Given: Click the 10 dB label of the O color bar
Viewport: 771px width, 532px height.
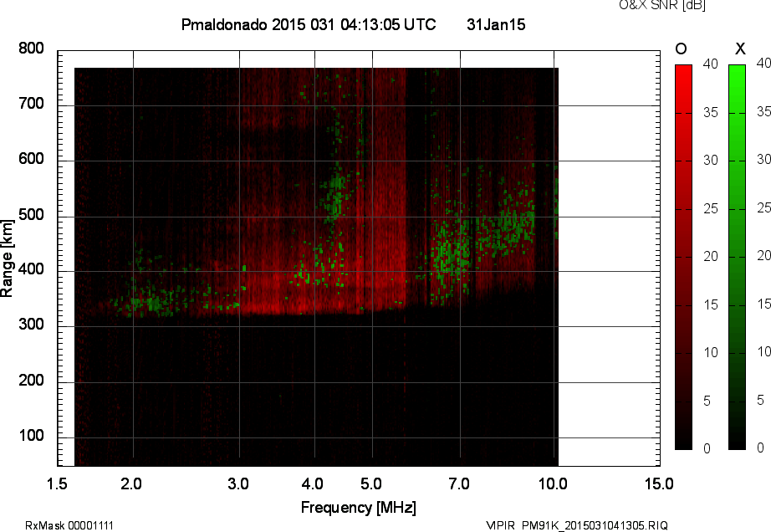Looking at the screenshot, I should [x=711, y=352].
